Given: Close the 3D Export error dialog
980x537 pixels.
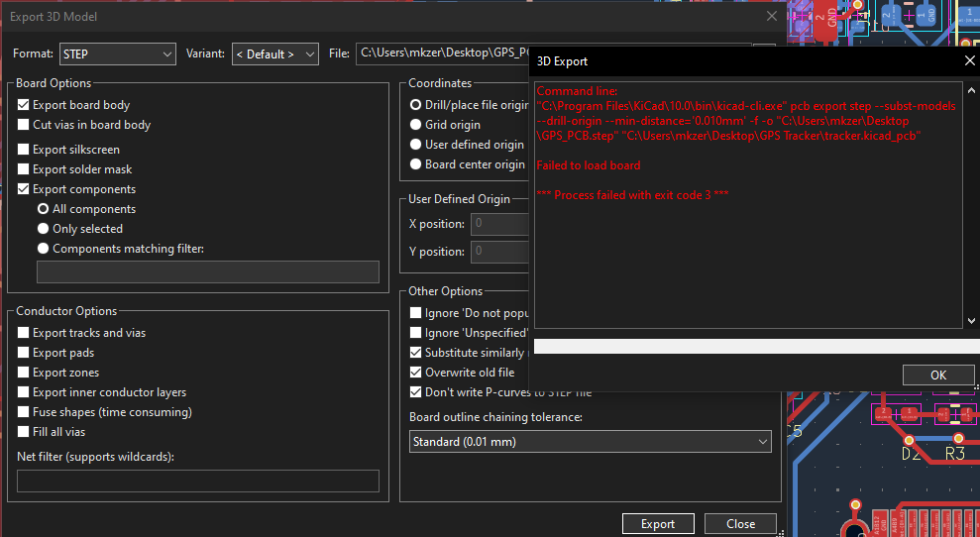Looking at the screenshot, I should point(969,61).
